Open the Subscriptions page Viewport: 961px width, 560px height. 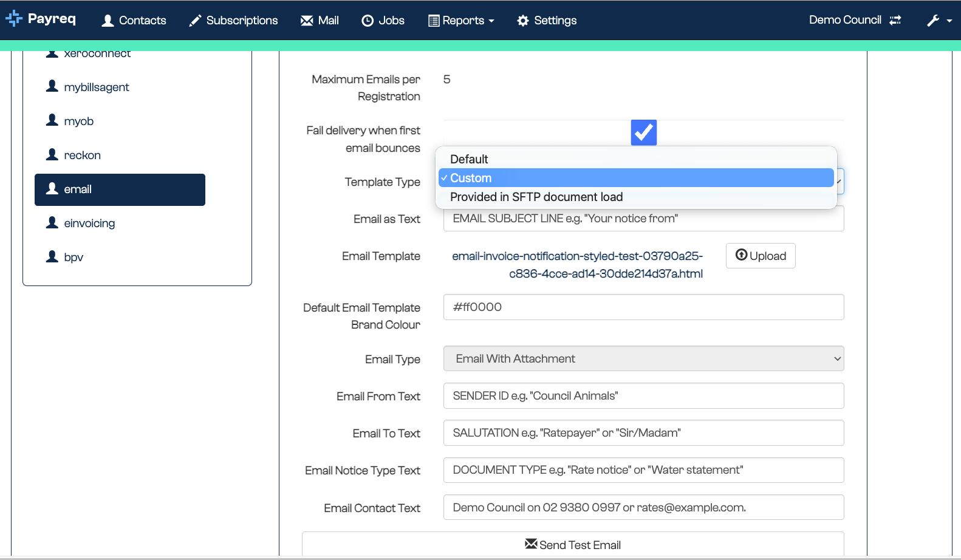coord(233,21)
